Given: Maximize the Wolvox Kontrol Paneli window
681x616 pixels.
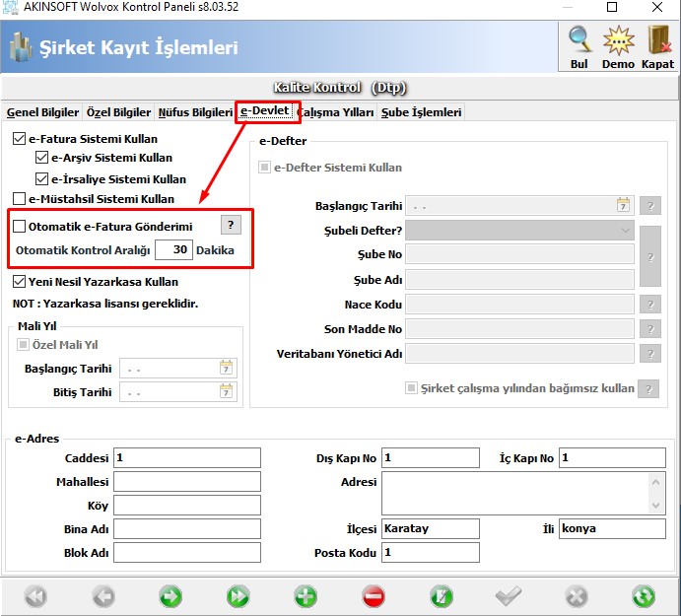Looking at the screenshot, I should coord(612,7).
